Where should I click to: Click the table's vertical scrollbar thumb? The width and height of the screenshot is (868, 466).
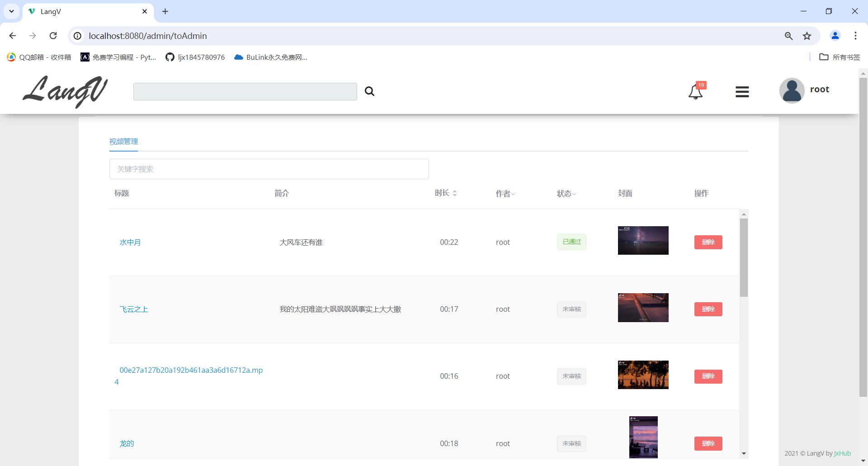[x=744, y=257]
